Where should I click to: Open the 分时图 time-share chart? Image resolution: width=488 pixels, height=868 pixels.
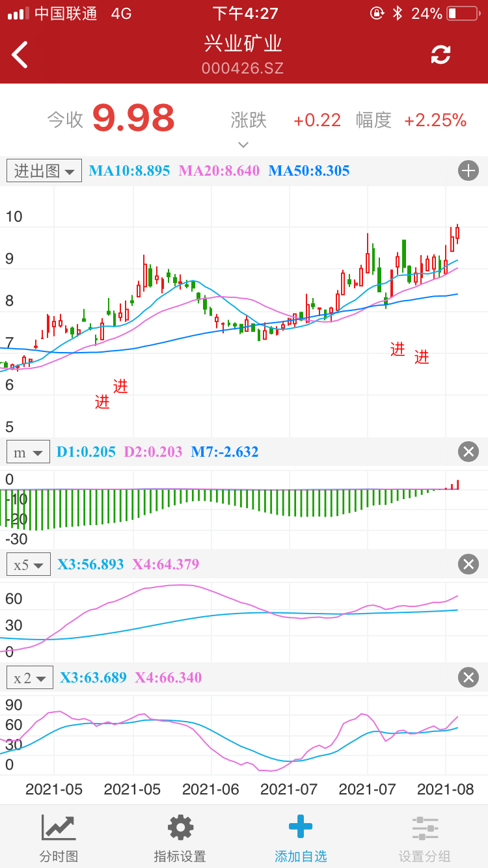pyautogui.click(x=59, y=837)
